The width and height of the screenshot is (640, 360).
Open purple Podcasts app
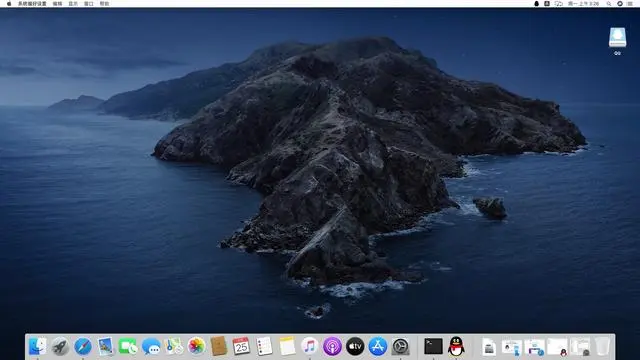coord(332,347)
